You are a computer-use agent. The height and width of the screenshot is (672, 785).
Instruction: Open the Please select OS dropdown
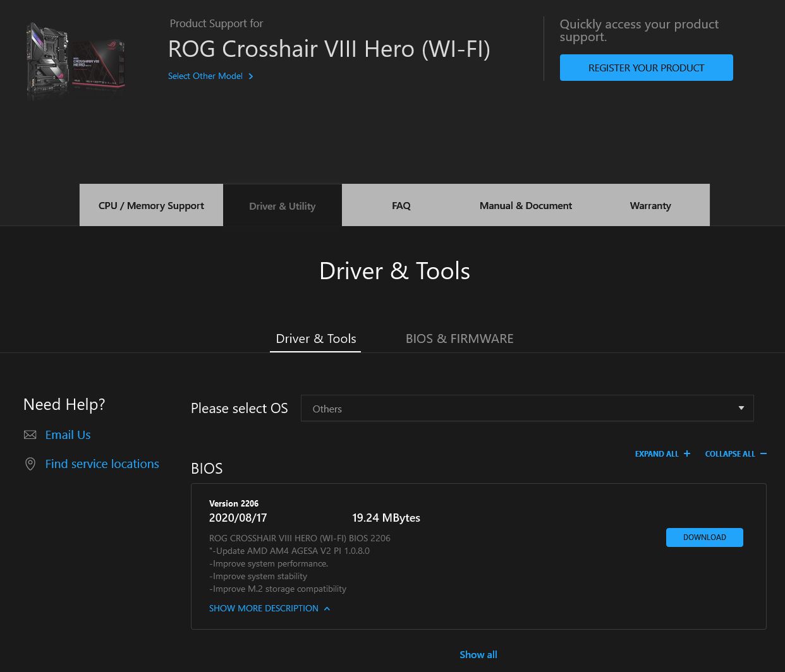click(526, 409)
